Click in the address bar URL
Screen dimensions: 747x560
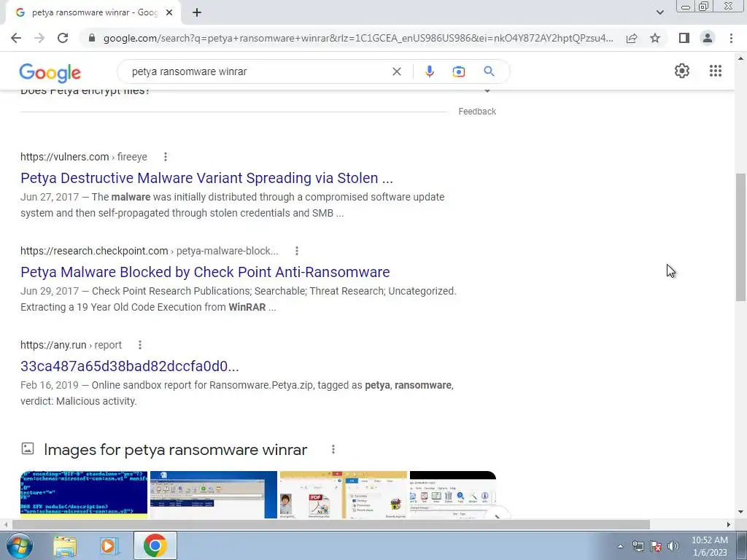coord(358,38)
